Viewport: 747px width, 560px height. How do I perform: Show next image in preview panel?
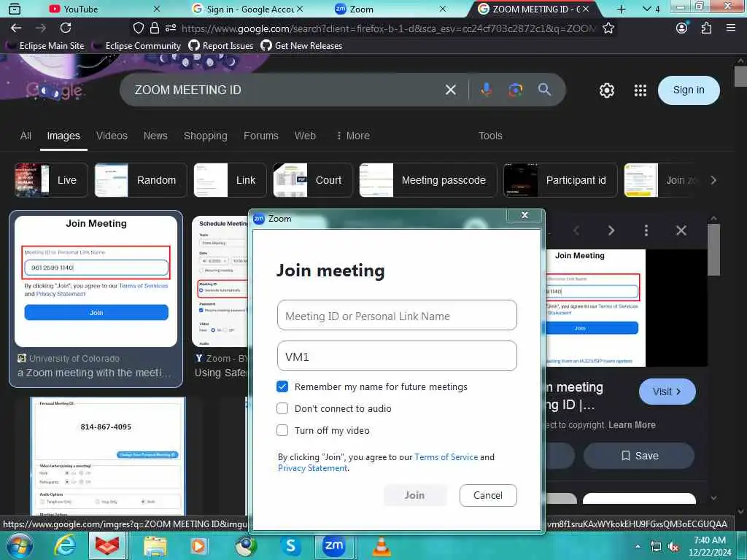611,230
